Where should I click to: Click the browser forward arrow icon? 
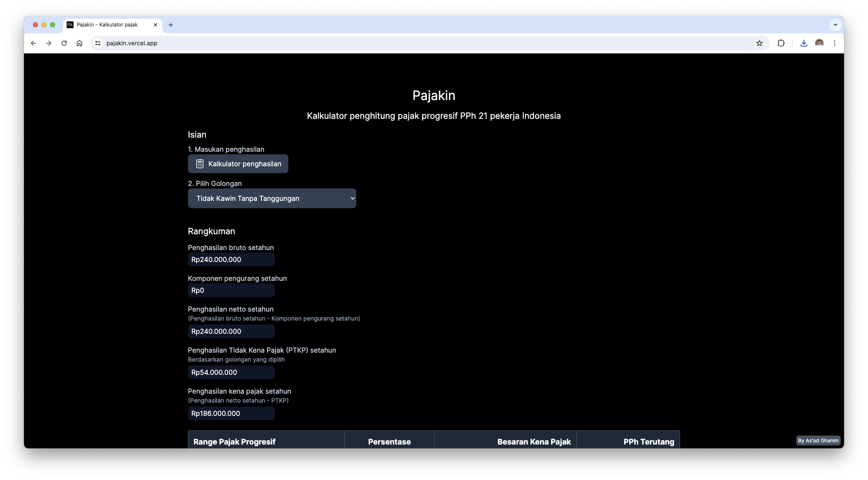49,43
